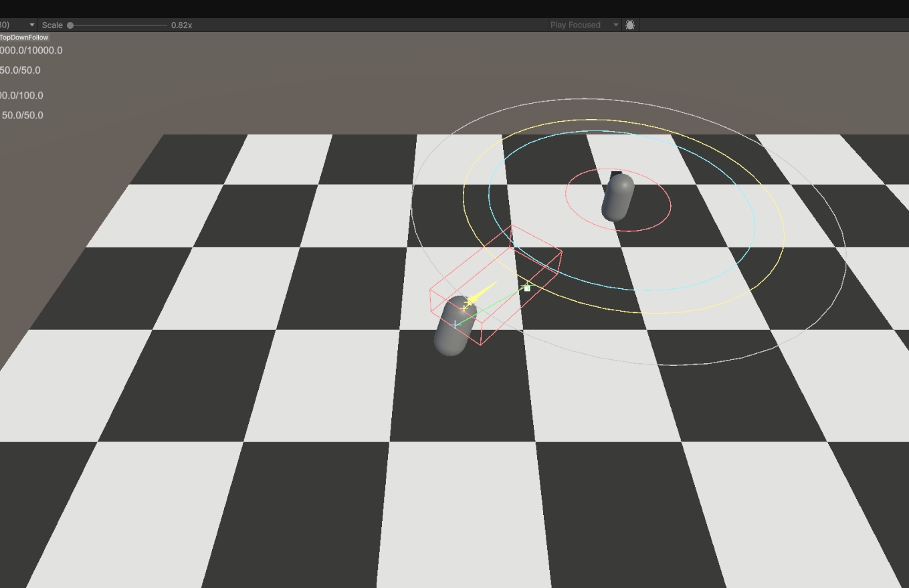Click the 10000.0 stat readout
The image size is (909, 588).
click(31, 50)
